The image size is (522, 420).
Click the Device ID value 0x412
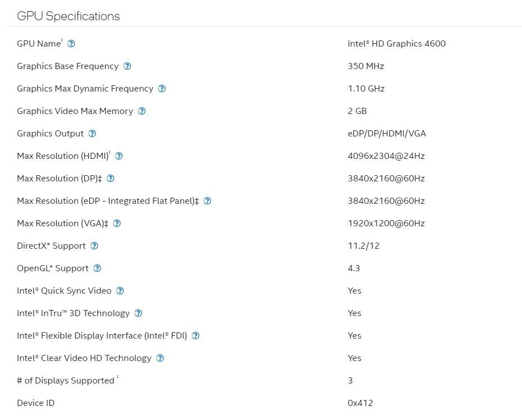coord(360,403)
